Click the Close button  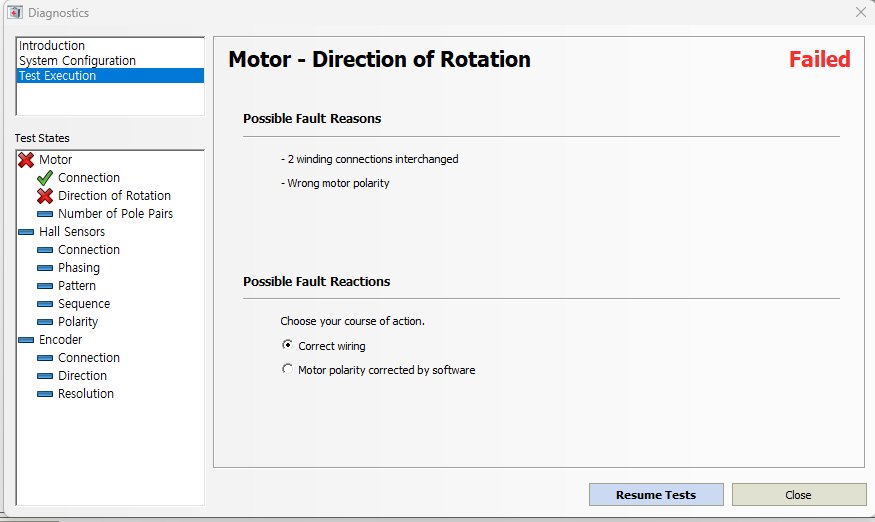click(x=799, y=495)
